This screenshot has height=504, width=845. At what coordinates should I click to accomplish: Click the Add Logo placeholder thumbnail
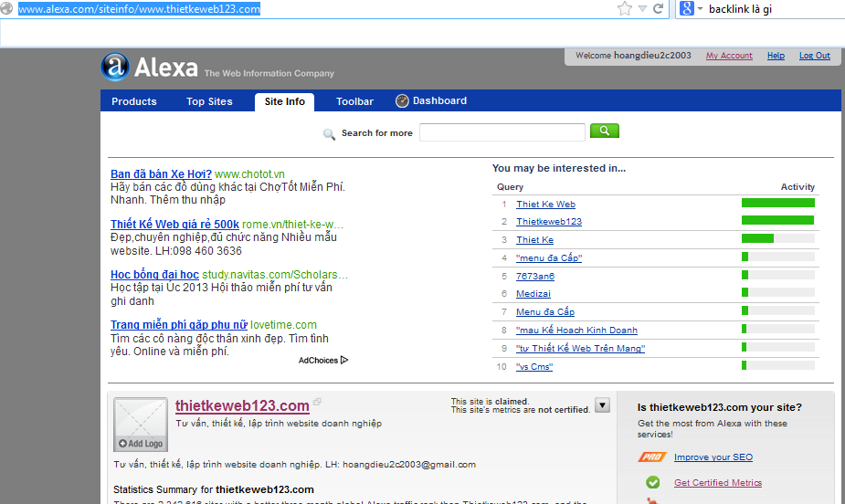click(140, 425)
